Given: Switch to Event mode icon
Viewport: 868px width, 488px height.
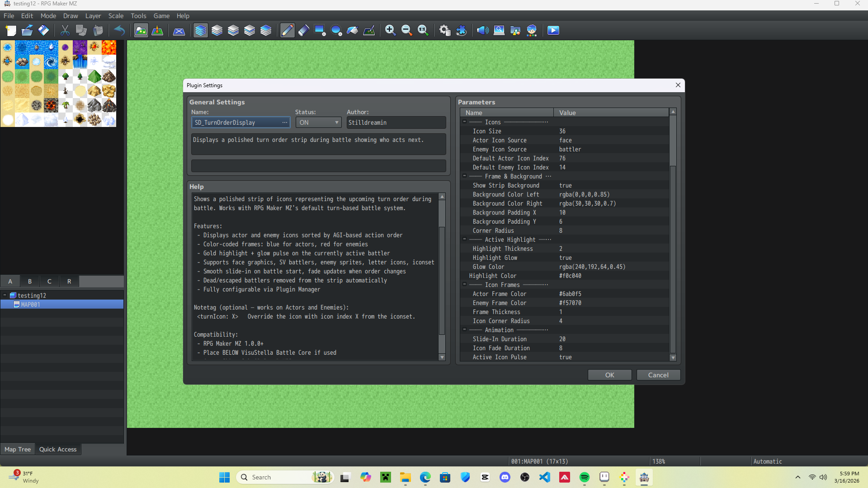Looking at the screenshot, I should pos(157,31).
